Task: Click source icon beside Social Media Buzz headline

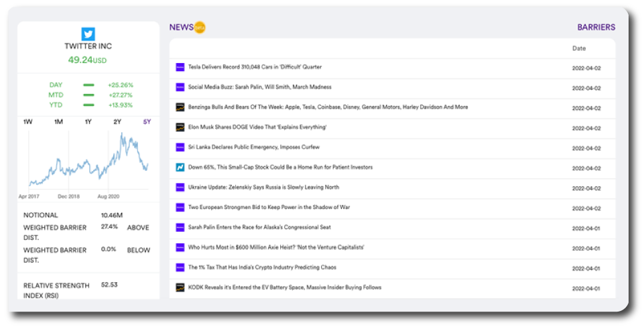Action: coord(180,87)
